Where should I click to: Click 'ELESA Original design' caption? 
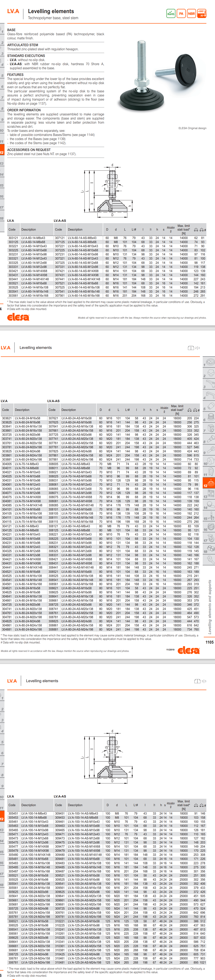click(x=193, y=128)
